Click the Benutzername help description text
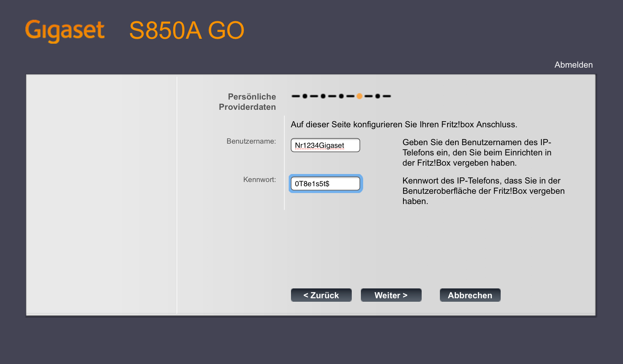 (x=477, y=152)
